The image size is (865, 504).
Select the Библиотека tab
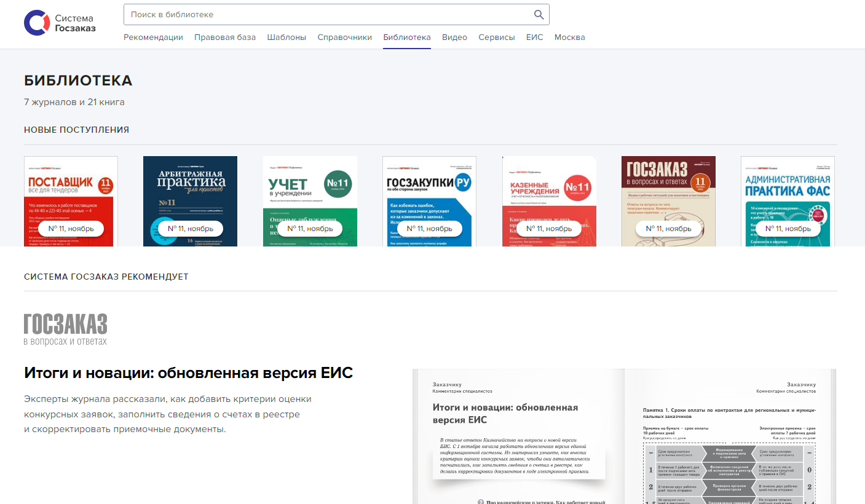pos(406,37)
